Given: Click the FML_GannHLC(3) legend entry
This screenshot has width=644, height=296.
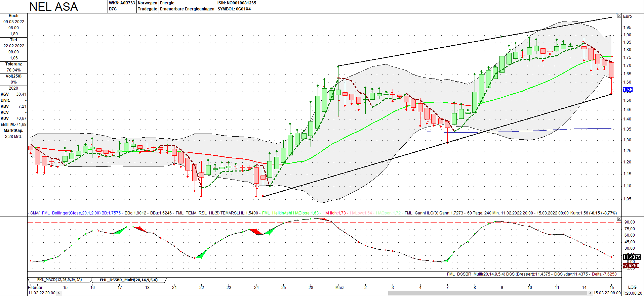Looking at the screenshot, I should coord(434,213).
